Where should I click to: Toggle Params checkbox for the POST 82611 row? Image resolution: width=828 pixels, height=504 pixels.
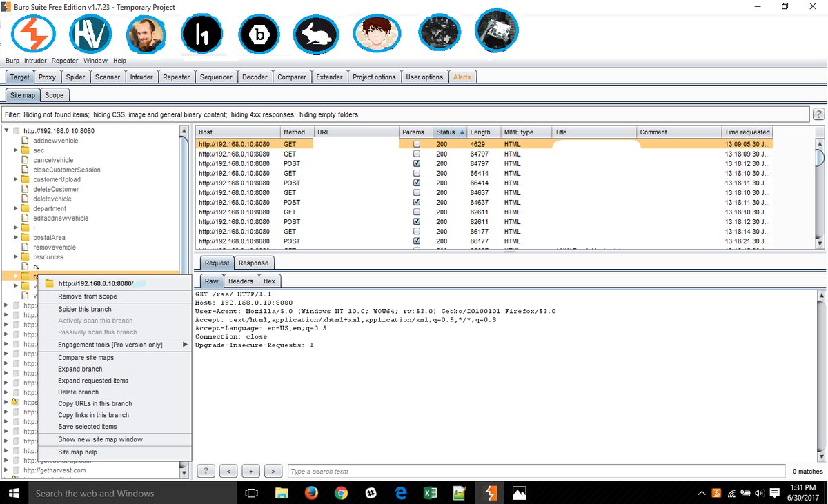(x=416, y=221)
